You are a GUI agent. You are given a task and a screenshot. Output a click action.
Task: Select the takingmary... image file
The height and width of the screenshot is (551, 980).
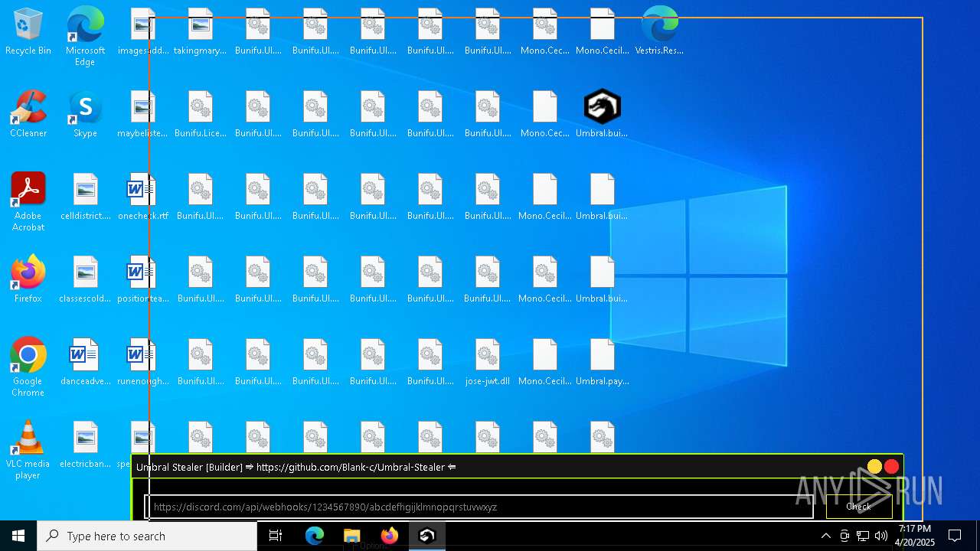point(200,32)
